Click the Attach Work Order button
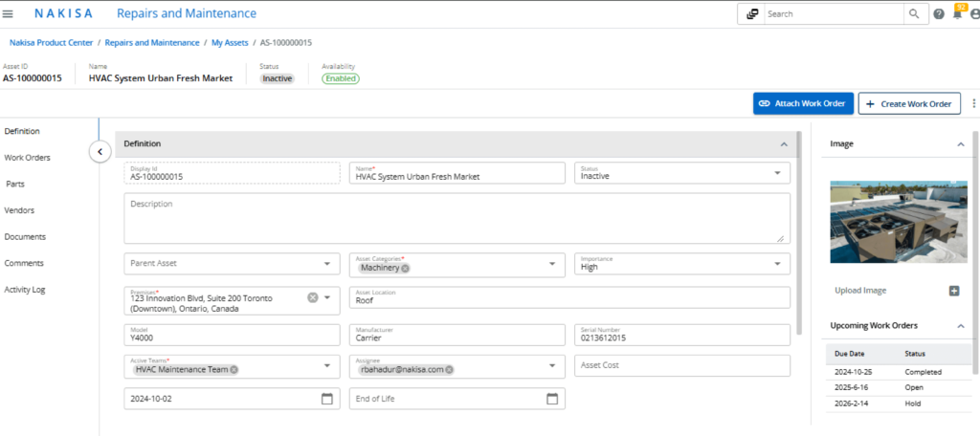This screenshot has width=980, height=436. 802,103
